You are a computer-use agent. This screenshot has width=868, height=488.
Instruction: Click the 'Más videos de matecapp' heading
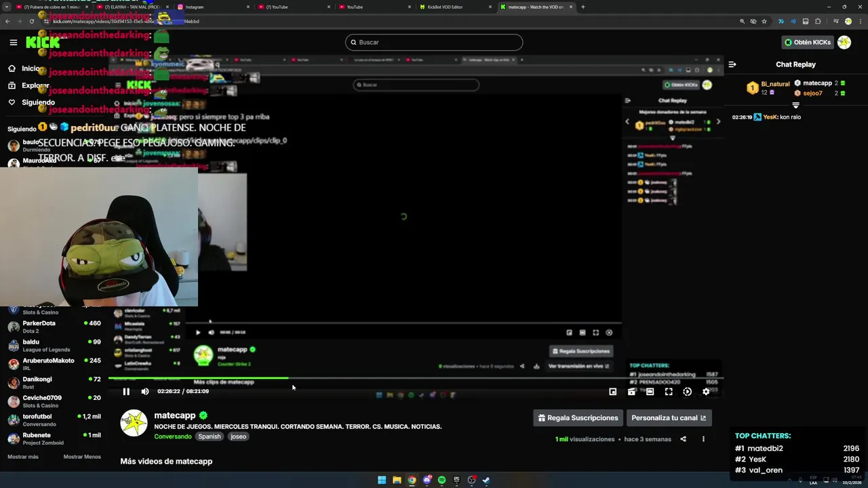(x=166, y=461)
